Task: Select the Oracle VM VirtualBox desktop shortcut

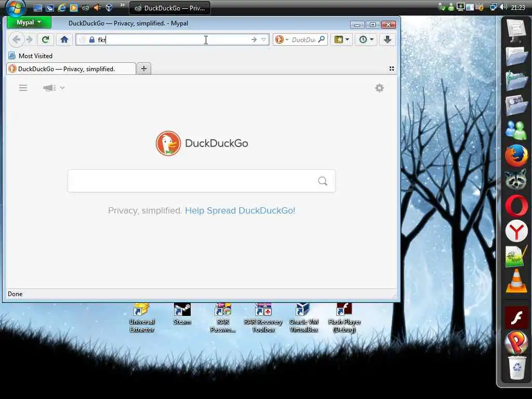Action: (303, 318)
